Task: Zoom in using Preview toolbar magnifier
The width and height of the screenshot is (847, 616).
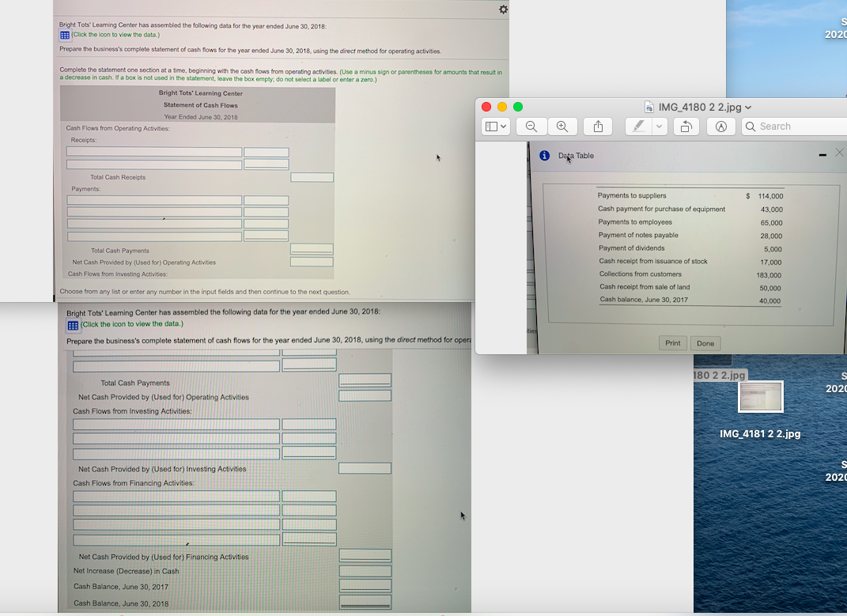Action: click(x=562, y=127)
